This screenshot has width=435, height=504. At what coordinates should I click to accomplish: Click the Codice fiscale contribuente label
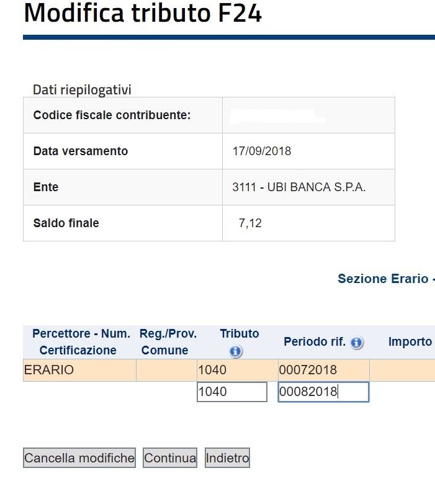[x=112, y=115]
